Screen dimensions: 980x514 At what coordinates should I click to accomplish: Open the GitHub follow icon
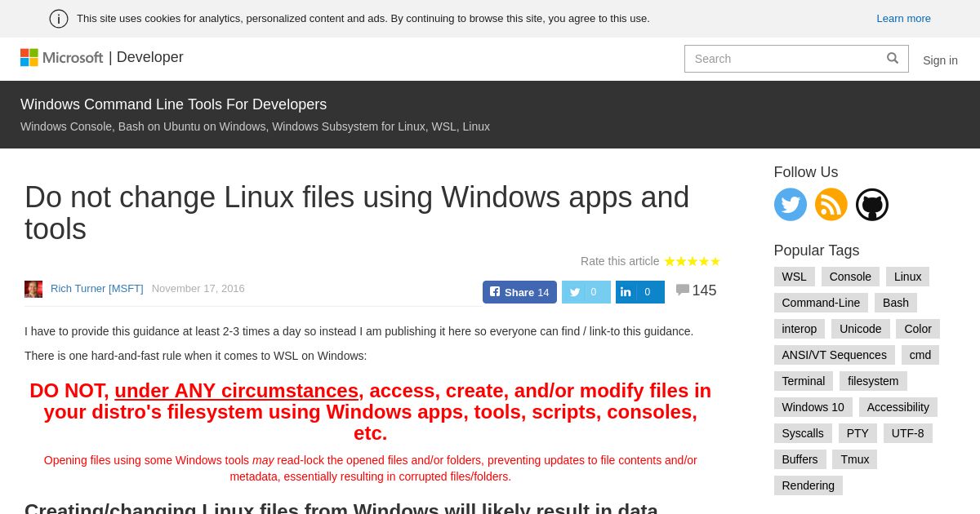(x=871, y=205)
